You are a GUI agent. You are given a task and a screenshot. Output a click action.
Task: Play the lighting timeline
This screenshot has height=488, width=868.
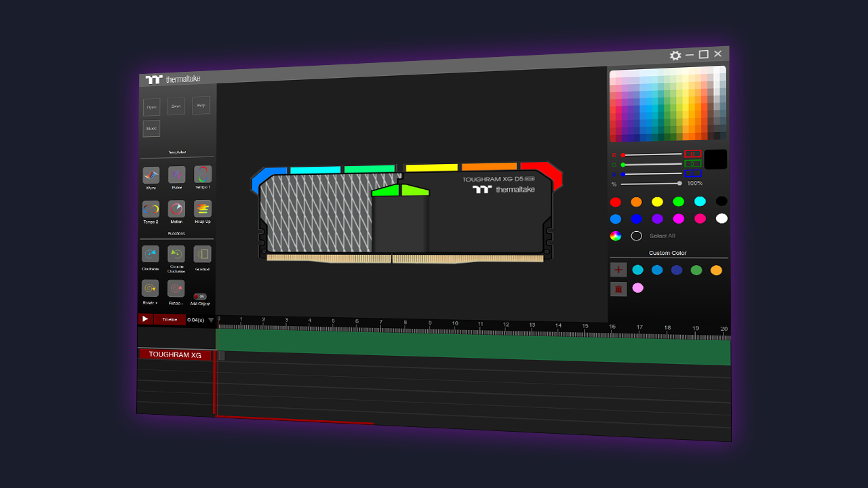145,319
